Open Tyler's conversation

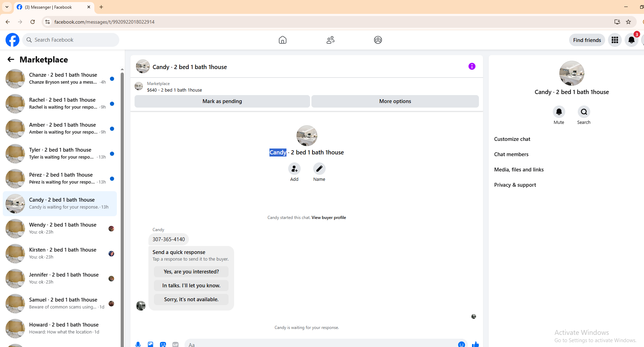(60, 154)
